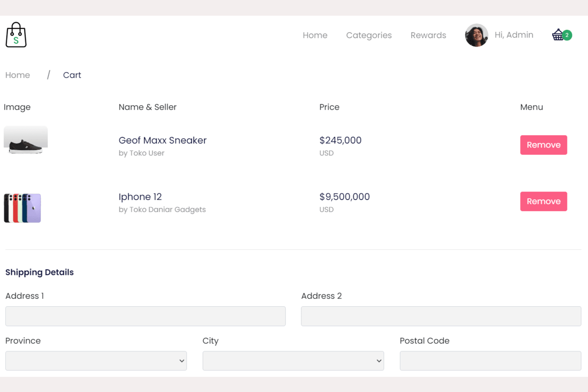Click the Hi, Admin user text
Screen dimensions: 588x392
[x=514, y=35]
